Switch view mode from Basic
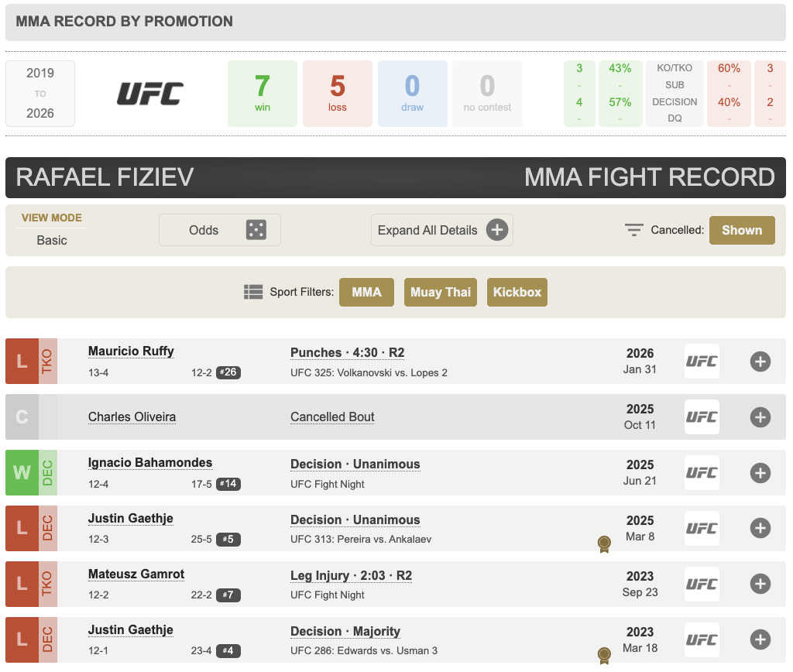The height and width of the screenshot is (672, 793). pyautogui.click(x=52, y=240)
